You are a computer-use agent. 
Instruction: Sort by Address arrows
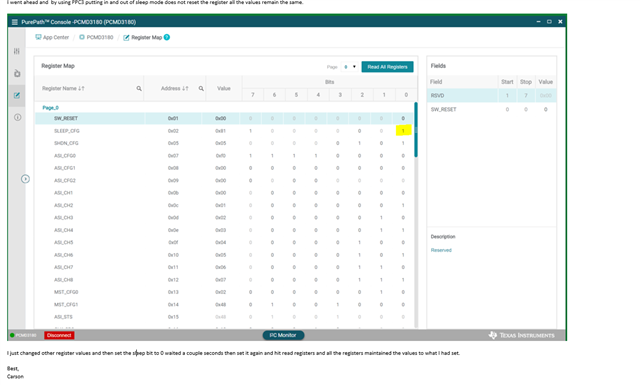click(185, 89)
